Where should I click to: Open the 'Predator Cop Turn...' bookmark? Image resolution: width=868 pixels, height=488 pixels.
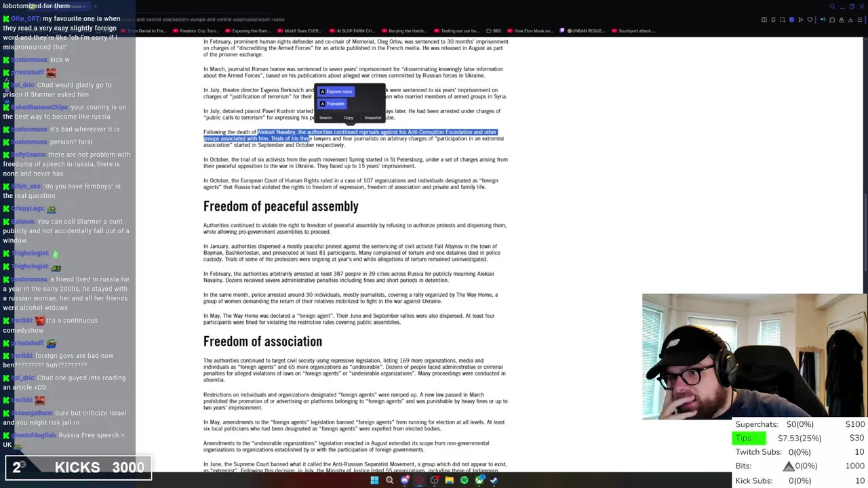pyautogui.click(x=196, y=31)
